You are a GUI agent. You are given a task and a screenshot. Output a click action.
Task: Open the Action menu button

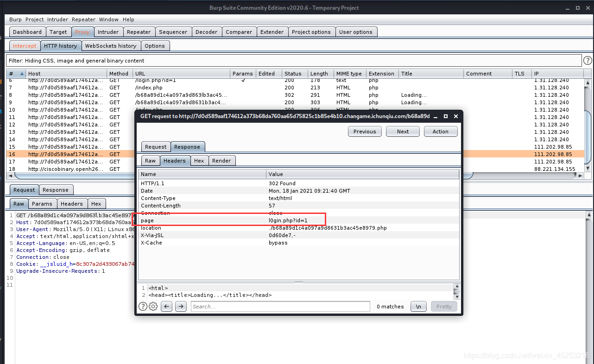pos(441,131)
